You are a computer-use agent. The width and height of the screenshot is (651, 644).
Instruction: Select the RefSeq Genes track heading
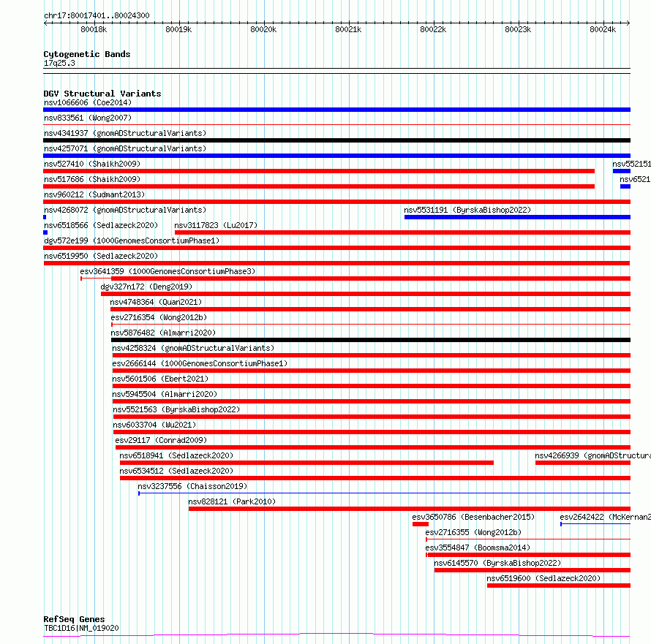tap(74, 619)
